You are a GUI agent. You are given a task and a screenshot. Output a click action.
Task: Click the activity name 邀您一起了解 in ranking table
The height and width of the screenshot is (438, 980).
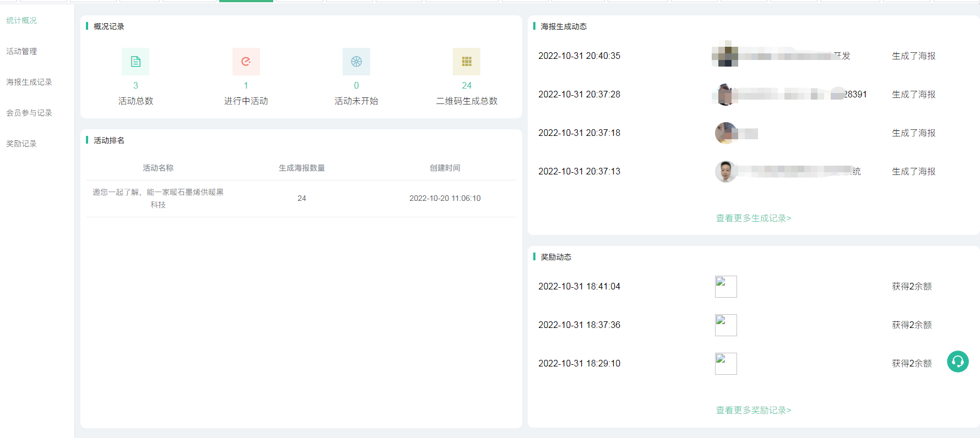coord(158,198)
